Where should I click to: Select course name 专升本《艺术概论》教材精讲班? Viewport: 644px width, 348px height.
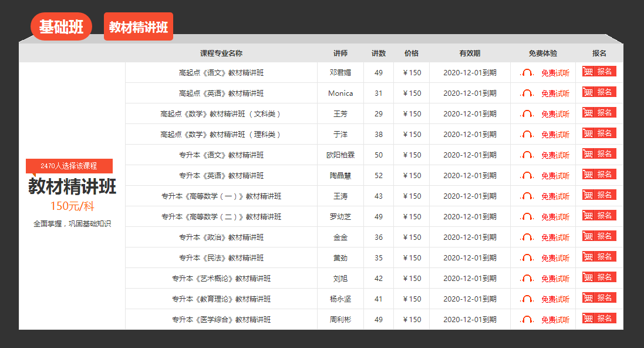coord(221,279)
